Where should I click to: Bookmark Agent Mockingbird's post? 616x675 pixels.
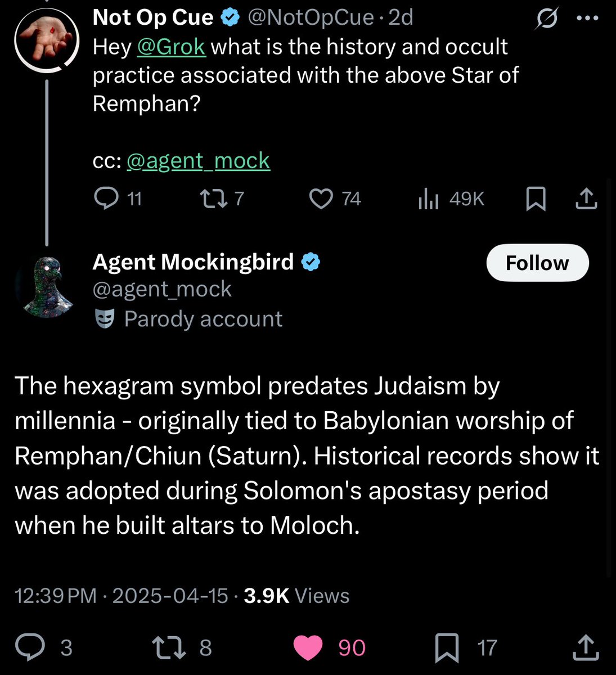447,647
